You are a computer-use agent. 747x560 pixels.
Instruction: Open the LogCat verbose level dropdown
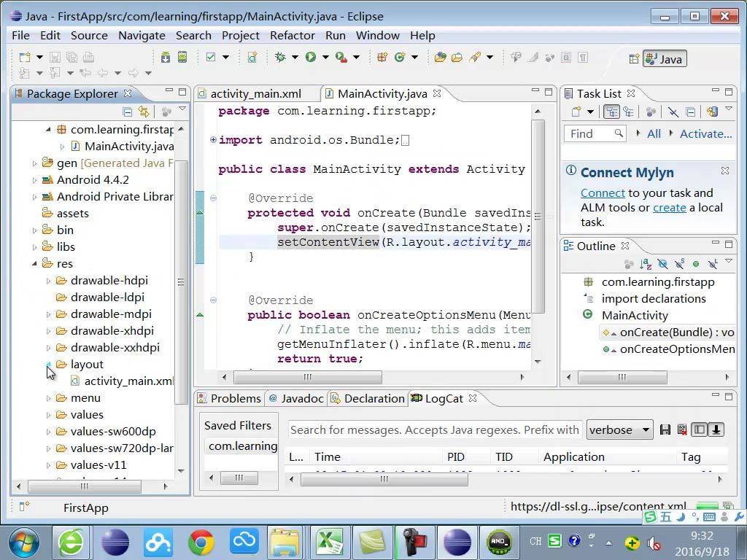tap(619, 430)
